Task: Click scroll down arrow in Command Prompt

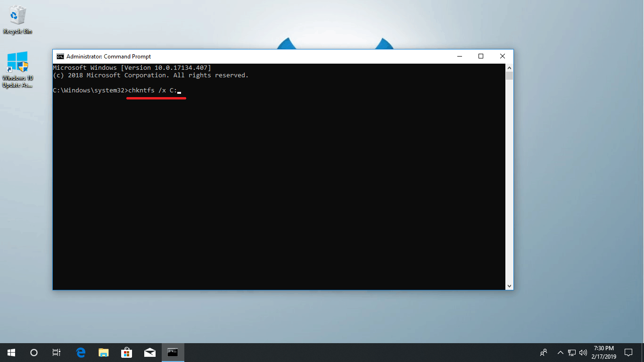Action: [509, 286]
